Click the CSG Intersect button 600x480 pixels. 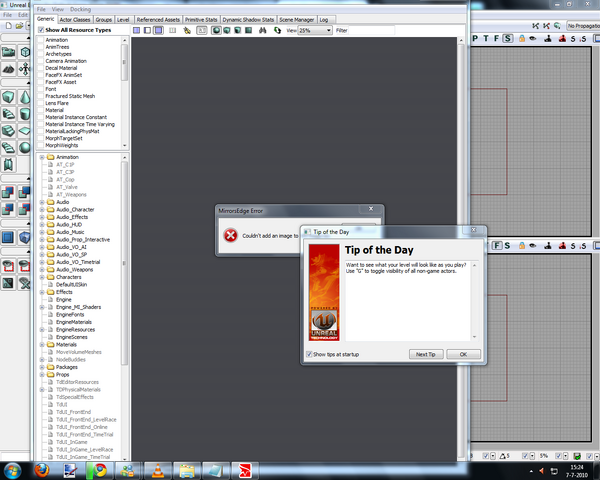8,209
